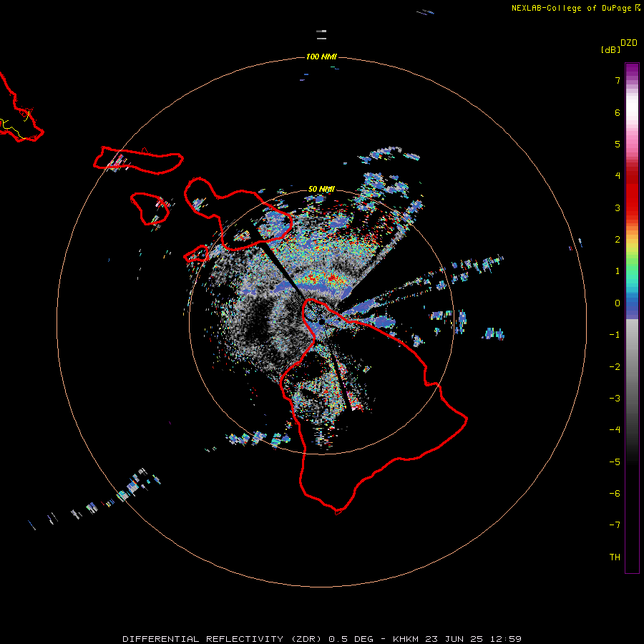The height and width of the screenshot is (644, 644).
Task: Click the red high-ZDR band north of radar
Action: 323,279
